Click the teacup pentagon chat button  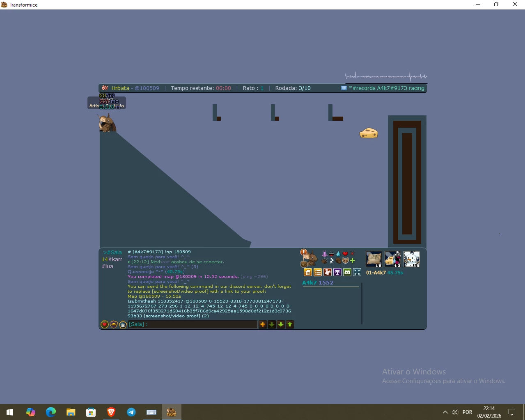click(123, 324)
